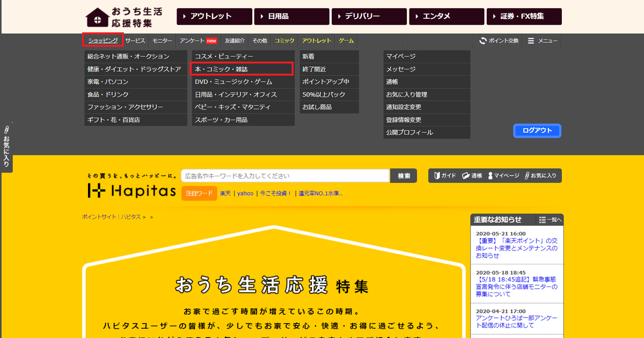Viewport: 644px width, 338px height.
Task: Choose DVD・ミュージック・ゲーム category
Action: [x=243, y=82]
